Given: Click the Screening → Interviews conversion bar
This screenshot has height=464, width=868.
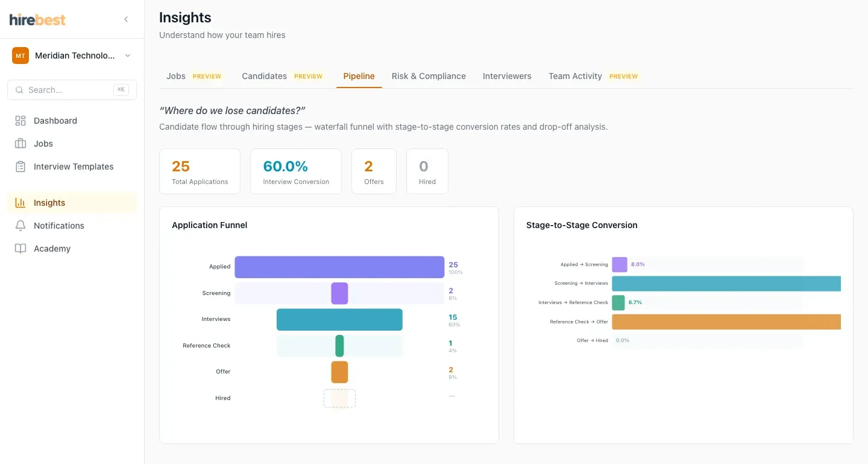Looking at the screenshot, I should click(726, 284).
